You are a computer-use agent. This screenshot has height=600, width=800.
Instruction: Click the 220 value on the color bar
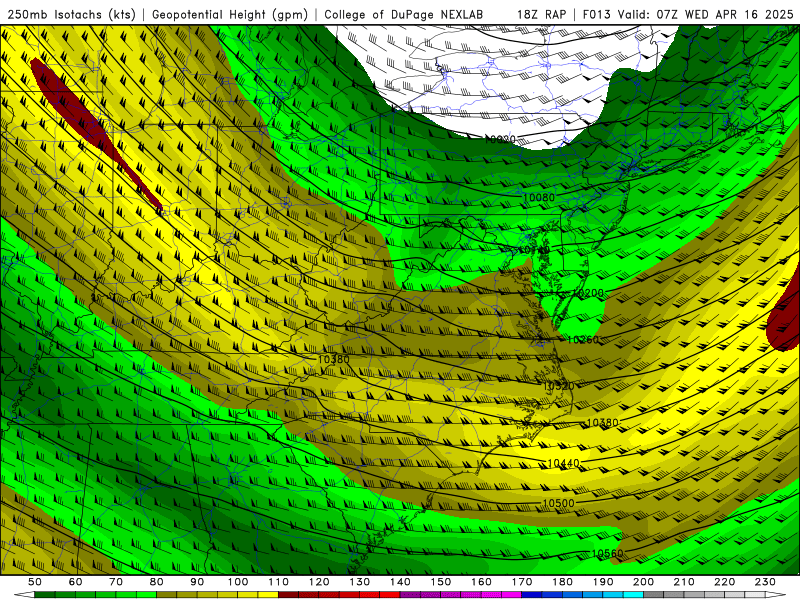(x=724, y=582)
